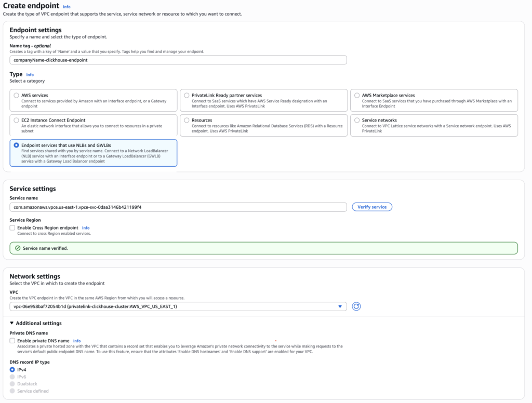Click the VPC refresh icon button
Screen dimensions: 532x403
pyautogui.click(x=356, y=306)
